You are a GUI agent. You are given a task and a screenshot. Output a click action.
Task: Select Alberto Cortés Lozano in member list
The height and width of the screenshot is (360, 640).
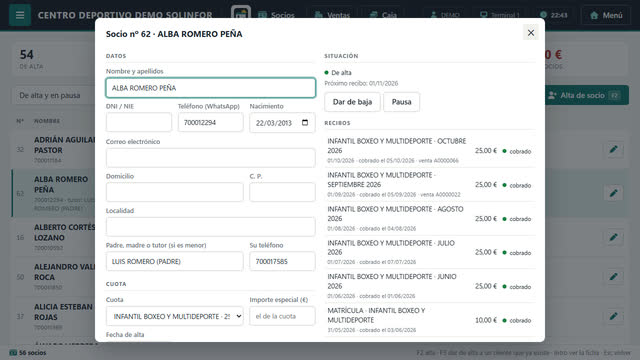point(64,232)
